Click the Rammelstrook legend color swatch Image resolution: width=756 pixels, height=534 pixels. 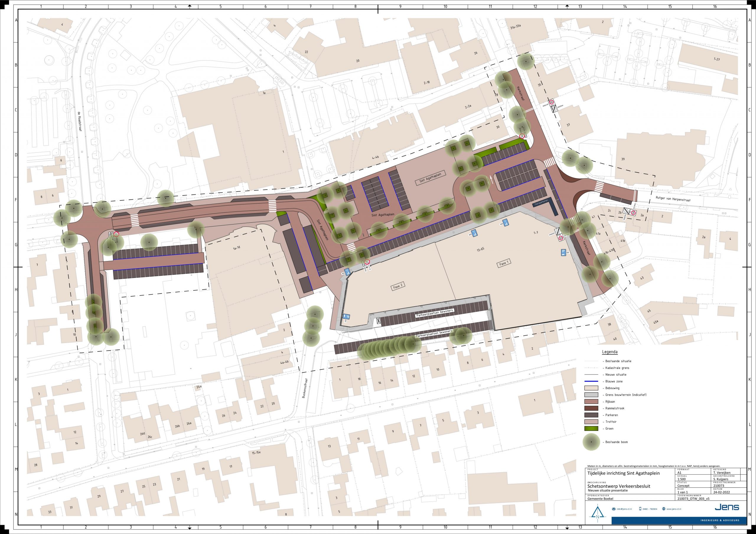pyautogui.click(x=592, y=408)
